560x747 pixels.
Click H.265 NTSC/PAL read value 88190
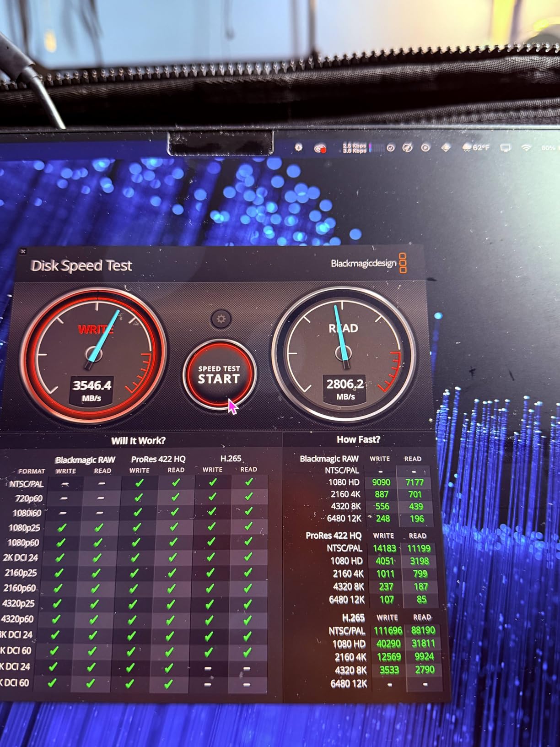pos(423,630)
